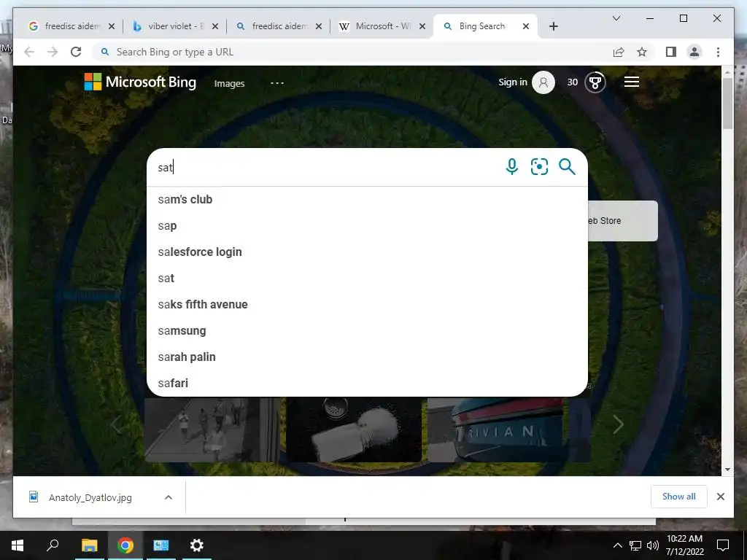This screenshot has height=560, width=747.
Task: Click scrollbar down arrow
Action: 727,470
